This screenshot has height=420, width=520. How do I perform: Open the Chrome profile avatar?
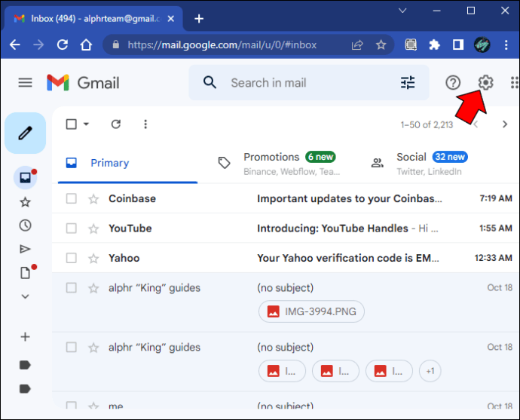click(x=482, y=44)
